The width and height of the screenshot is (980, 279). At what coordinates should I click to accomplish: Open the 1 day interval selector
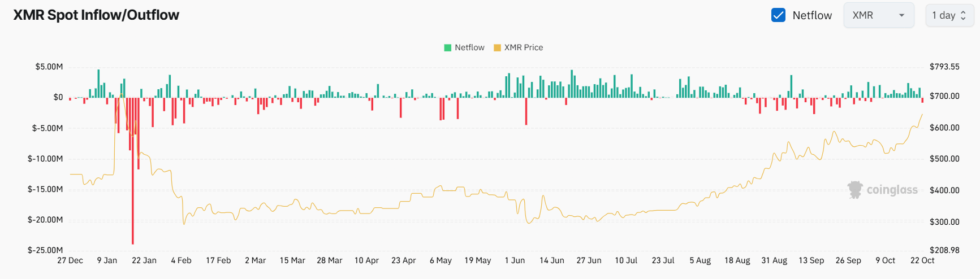[x=949, y=15]
